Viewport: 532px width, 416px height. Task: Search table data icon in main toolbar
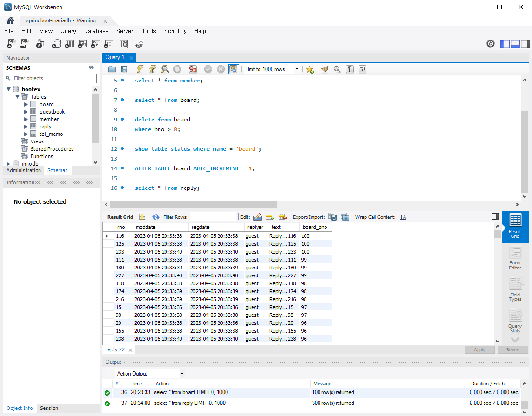[x=124, y=44]
